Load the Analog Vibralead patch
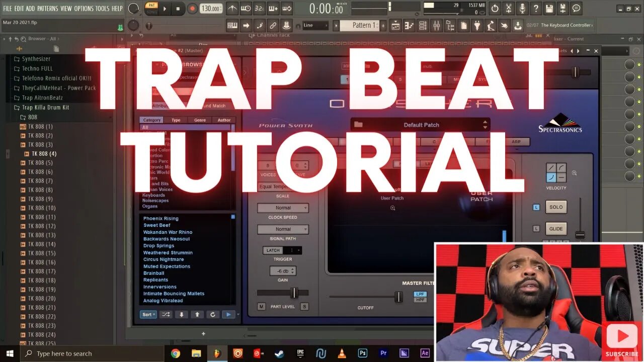Viewport: 644px width, 362px height. (x=163, y=301)
